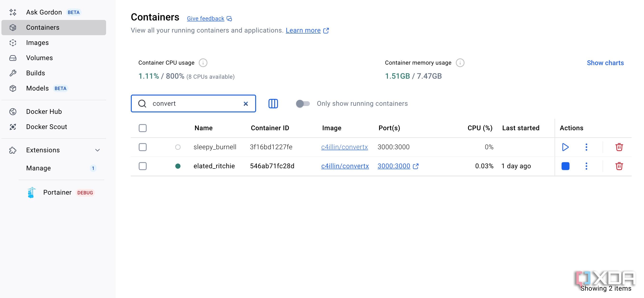Click the elated_ritchie container name
This screenshot has width=644, height=298.
click(214, 166)
